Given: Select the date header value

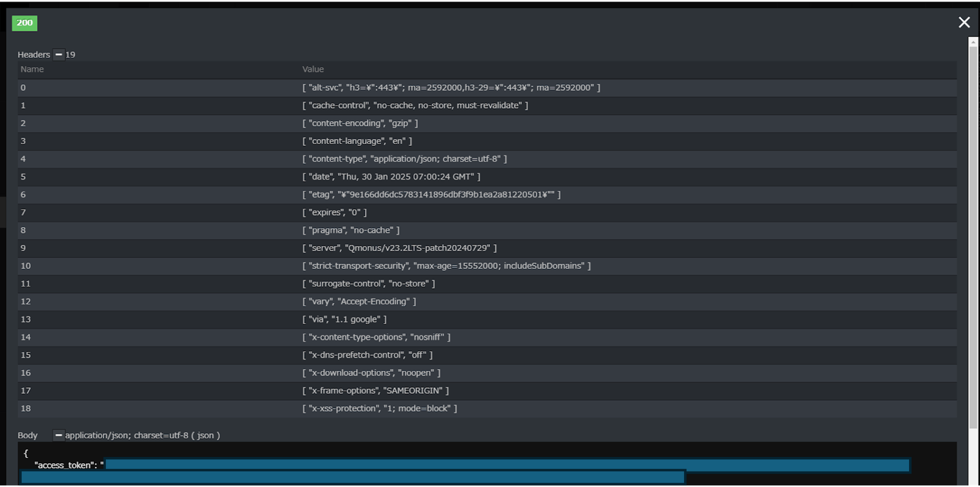Looking at the screenshot, I should coord(391,177).
